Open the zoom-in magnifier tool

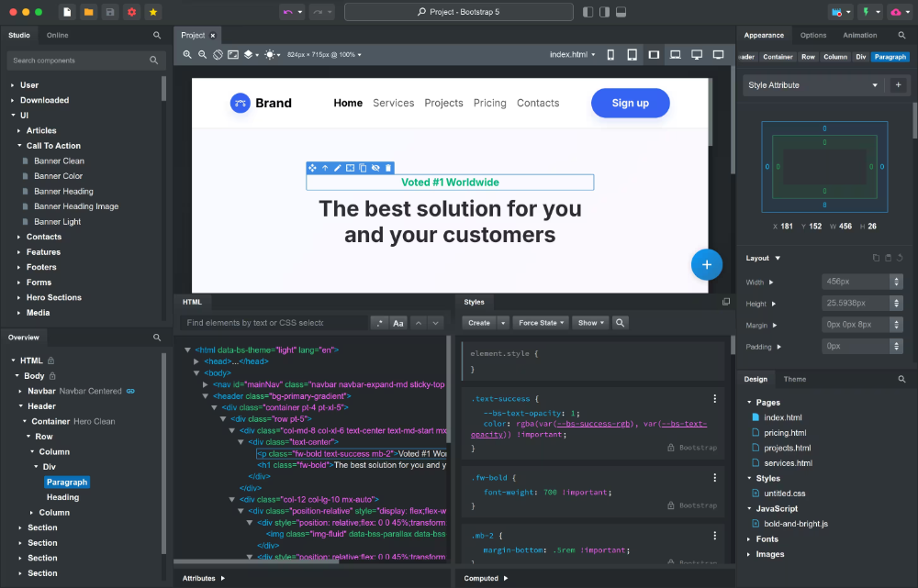pyautogui.click(x=186, y=54)
